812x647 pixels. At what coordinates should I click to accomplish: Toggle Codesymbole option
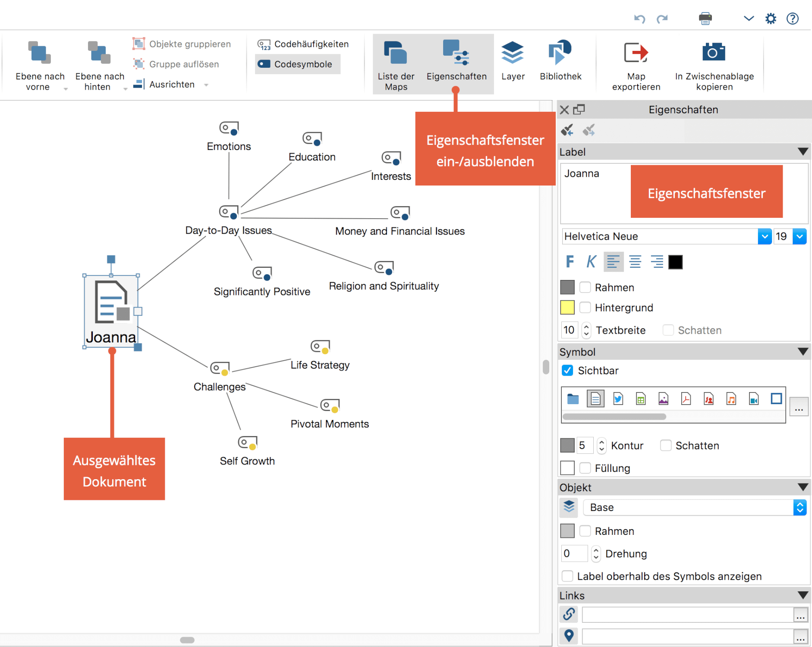click(297, 64)
